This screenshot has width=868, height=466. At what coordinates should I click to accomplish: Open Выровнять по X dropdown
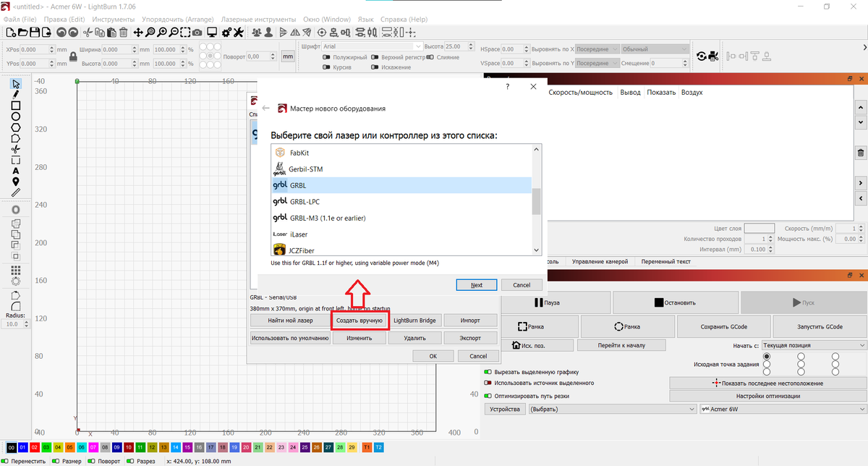point(597,48)
